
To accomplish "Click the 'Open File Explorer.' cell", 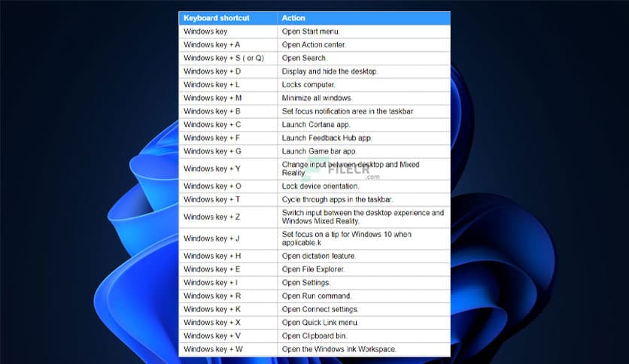I will (364, 269).
